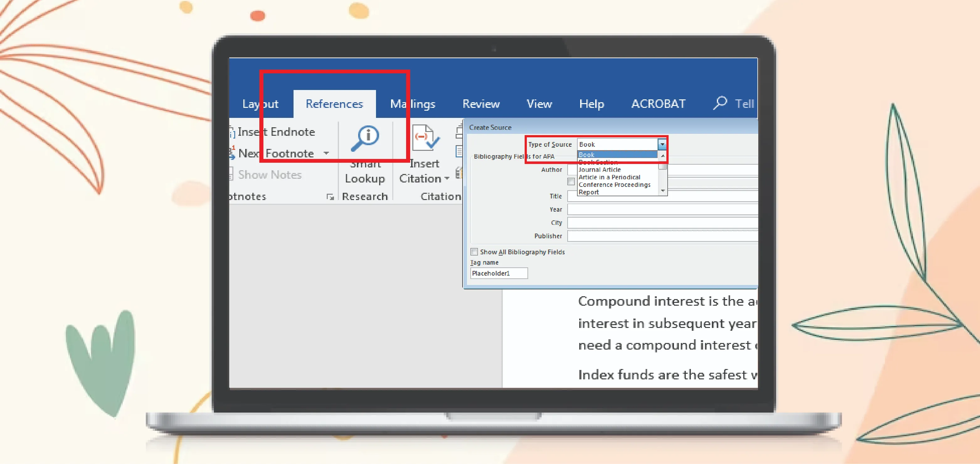This screenshot has height=464, width=980.
Task: Click the City input field
Action: (662, 223)
